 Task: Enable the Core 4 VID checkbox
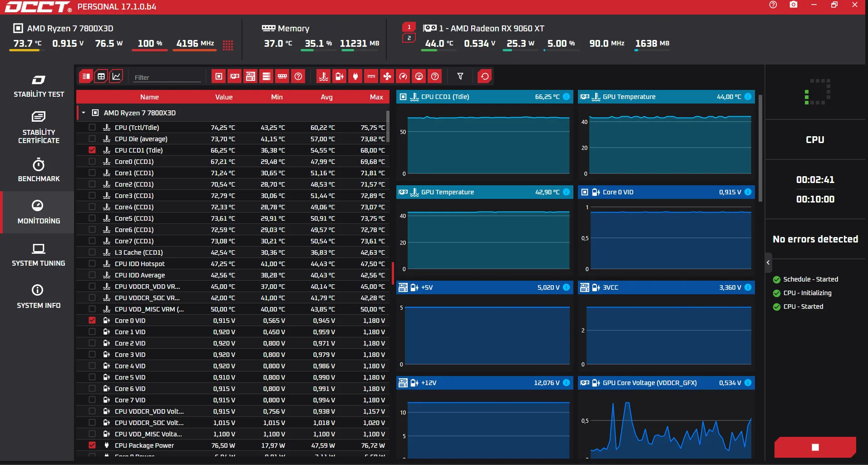click(92, 366)
